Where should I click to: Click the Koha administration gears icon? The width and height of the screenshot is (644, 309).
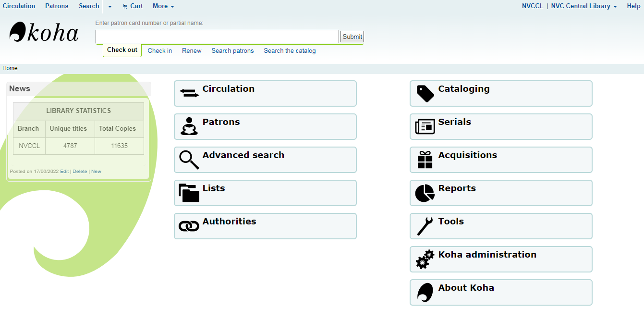click(425, 259)
